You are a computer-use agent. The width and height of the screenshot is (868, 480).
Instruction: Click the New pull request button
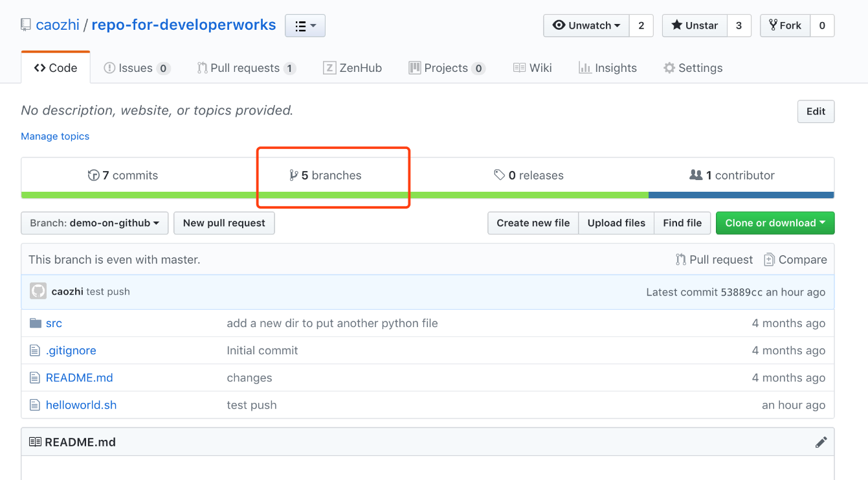224,223
